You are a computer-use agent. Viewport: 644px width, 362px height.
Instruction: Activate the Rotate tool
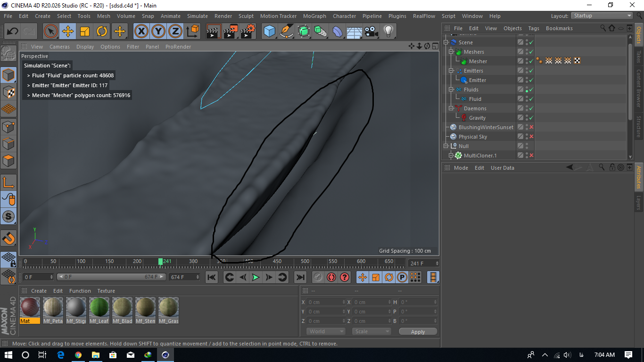[x=102, y=32]
